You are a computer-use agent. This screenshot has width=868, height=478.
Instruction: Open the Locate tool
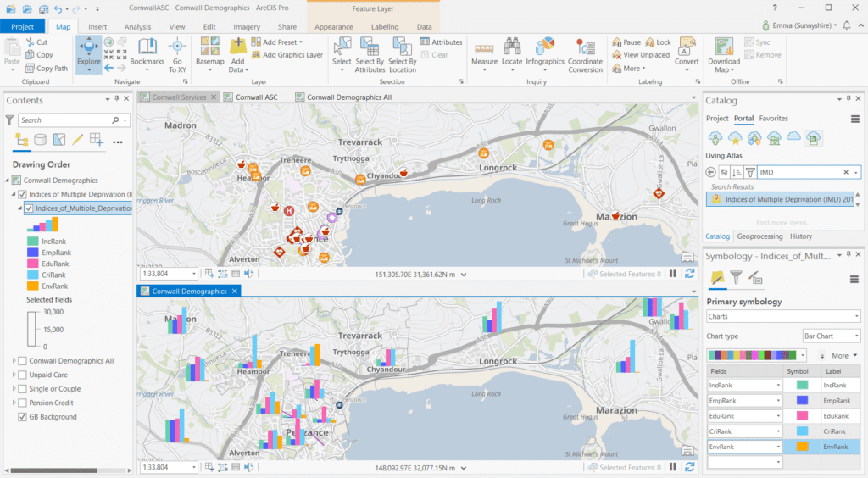pyautogui.click(x=512, y=54)
